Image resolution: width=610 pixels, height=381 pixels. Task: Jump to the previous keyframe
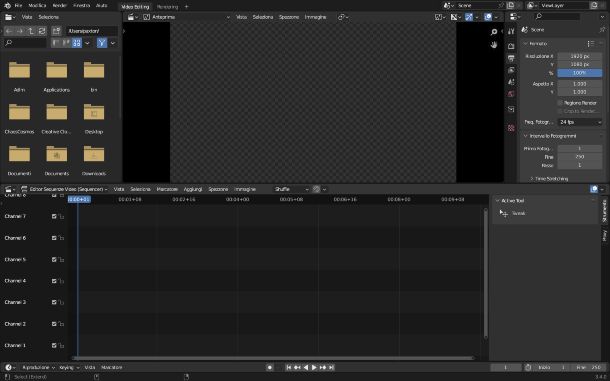(297, 367)
